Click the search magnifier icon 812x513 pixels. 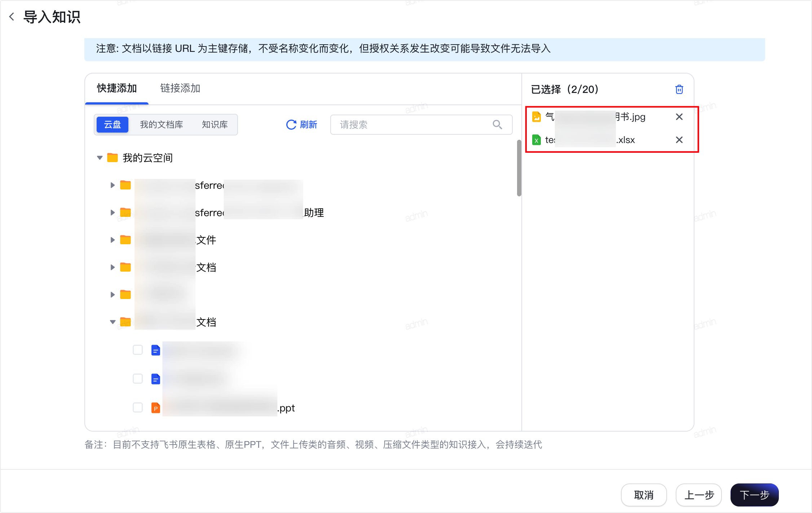pos(498,125)
